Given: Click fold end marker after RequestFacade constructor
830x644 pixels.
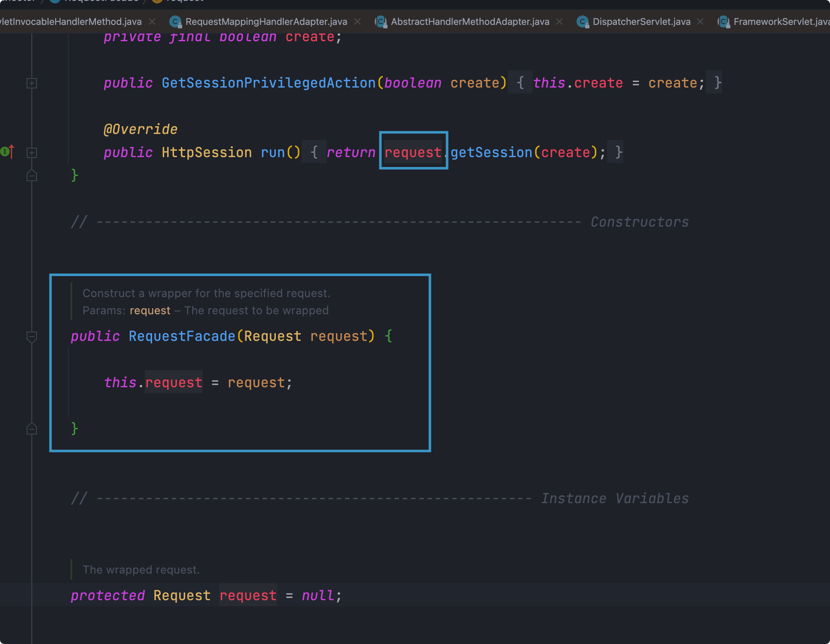Looking at the screenshot, I should pyautogui.click(x=32, y=429).
